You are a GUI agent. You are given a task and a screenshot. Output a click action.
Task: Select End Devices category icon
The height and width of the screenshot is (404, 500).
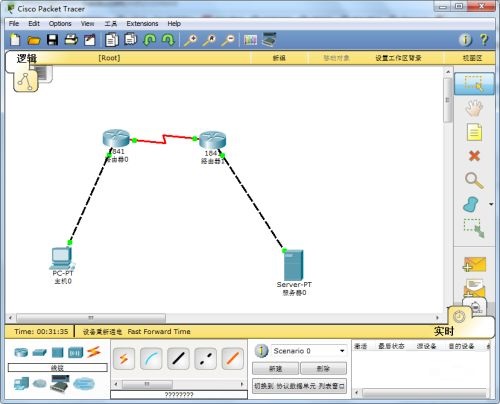pos(21,384)
